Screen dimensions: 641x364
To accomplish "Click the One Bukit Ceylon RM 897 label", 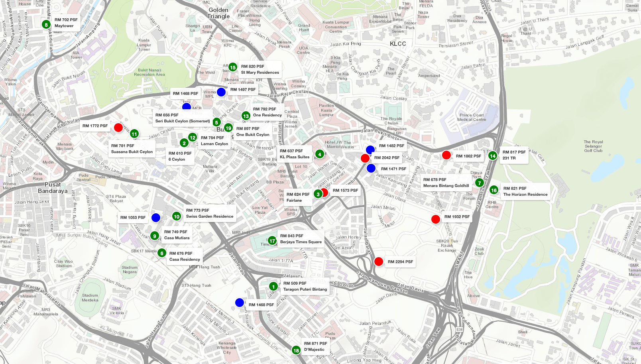I will click(x=253, y=132).
